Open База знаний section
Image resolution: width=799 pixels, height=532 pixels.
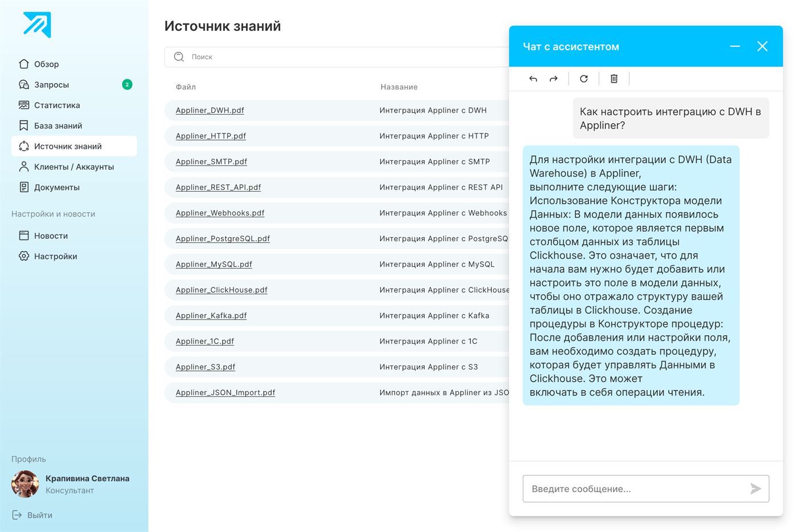point(58,125)
